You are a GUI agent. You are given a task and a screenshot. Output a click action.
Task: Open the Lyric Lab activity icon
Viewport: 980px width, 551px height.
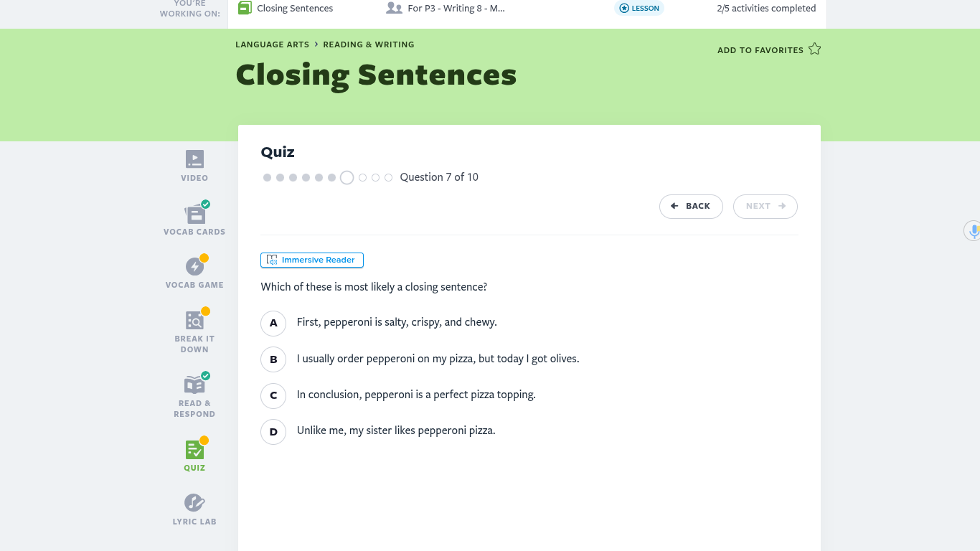coord(194,503)
